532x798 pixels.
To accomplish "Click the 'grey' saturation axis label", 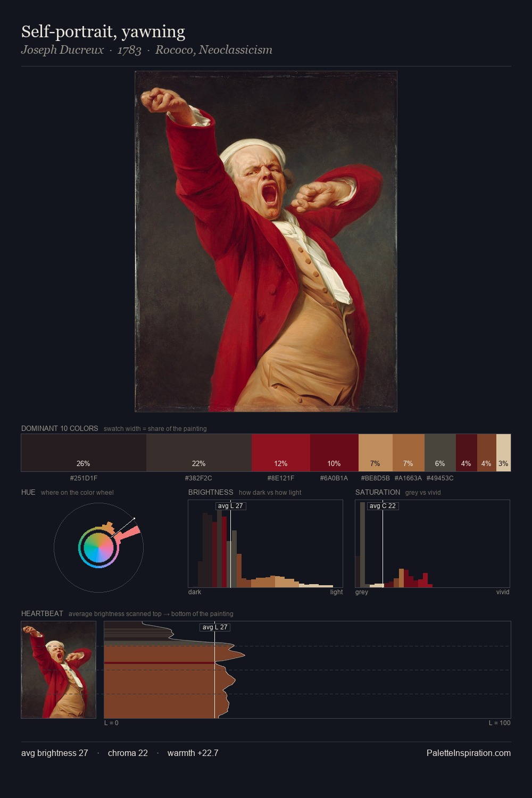I will (362, 592).
